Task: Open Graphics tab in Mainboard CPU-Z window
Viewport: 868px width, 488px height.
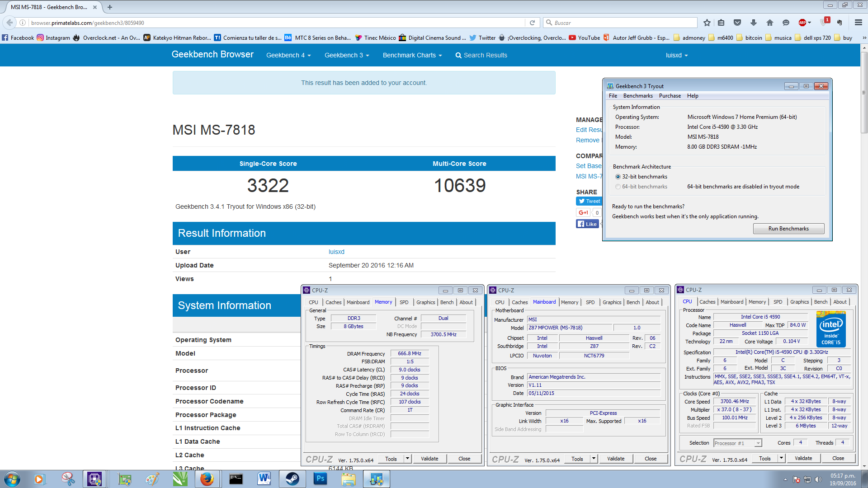Action: point(612,302)
